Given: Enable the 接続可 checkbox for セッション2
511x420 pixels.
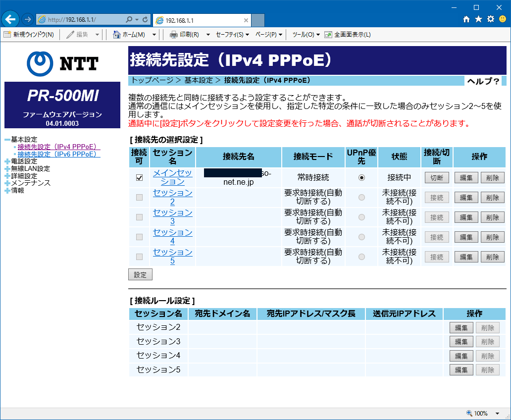Looking at the screenshot, I should [x=139, y=197].
